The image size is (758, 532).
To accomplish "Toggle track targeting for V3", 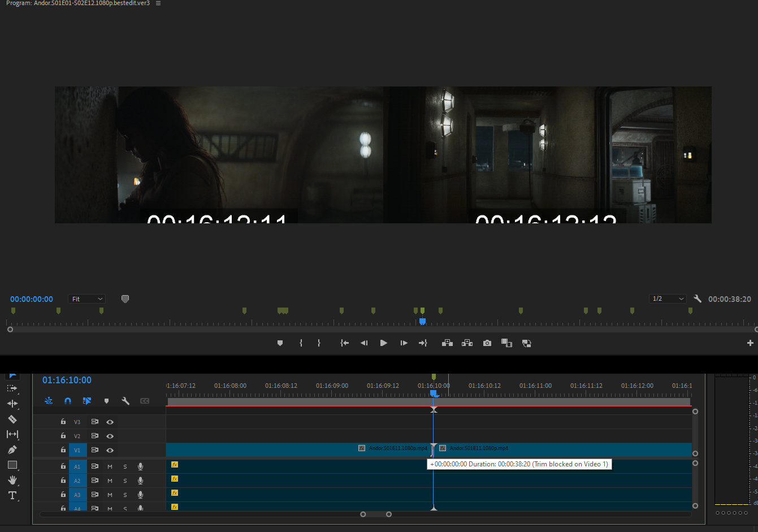I will point(78,422).
